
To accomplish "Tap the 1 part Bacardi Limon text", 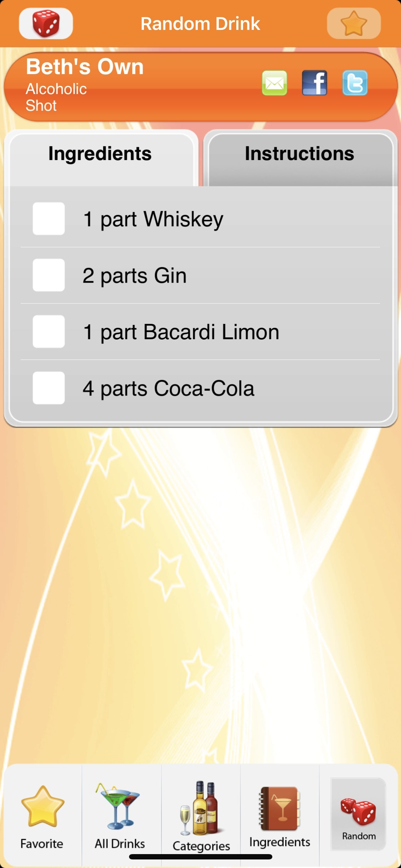I will pyautogui.click(x=181, y=332).
